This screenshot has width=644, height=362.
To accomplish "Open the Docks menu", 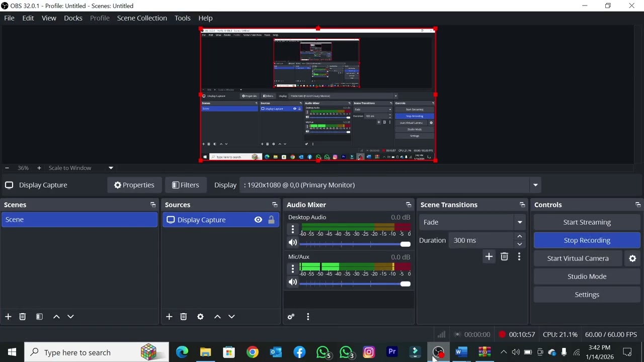I will coord(73,18).
